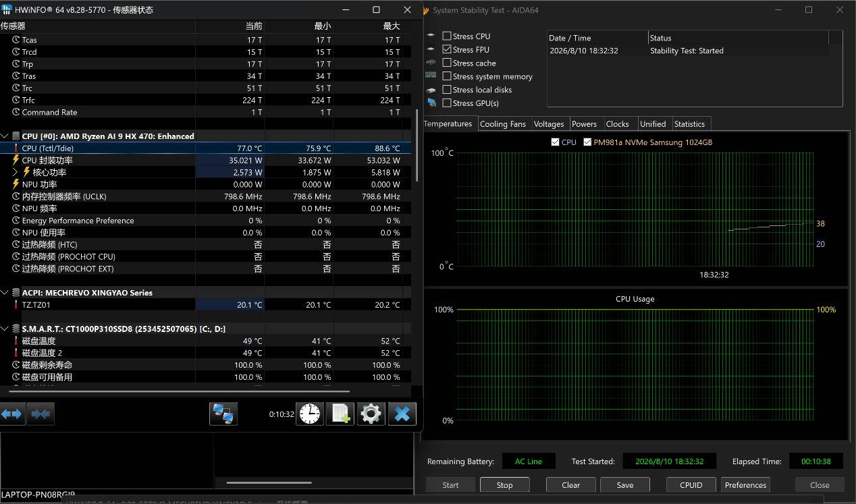Screen dimensions: 856x504
Task: Click the HWiNFO collapse-view arrows icon
Action: (x=40, y=414)
